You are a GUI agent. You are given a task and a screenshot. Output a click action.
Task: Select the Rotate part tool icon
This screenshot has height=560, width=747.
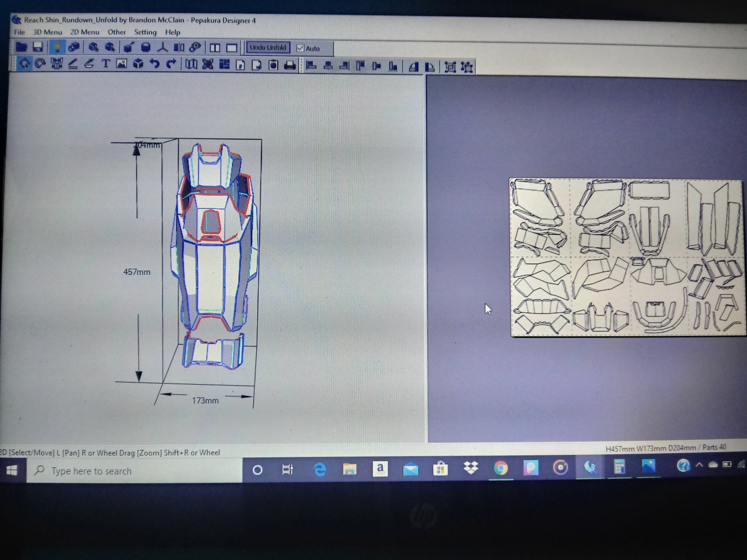coord(40,63)
